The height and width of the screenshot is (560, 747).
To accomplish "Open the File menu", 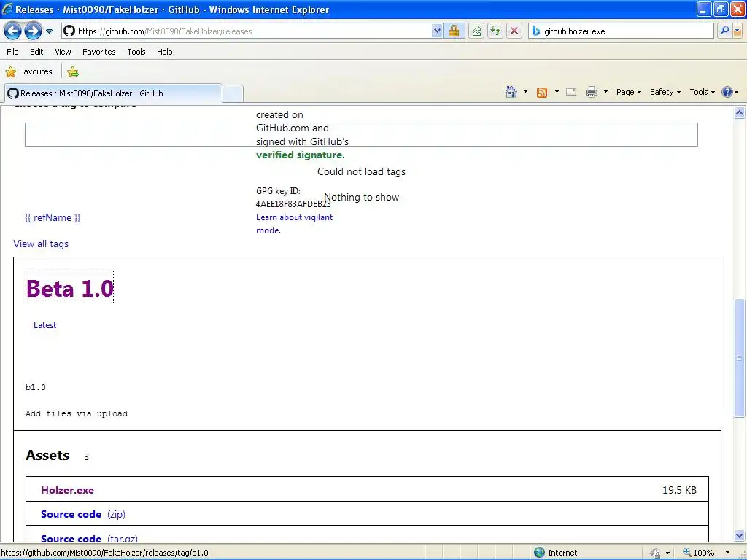I will coord(13,52).
